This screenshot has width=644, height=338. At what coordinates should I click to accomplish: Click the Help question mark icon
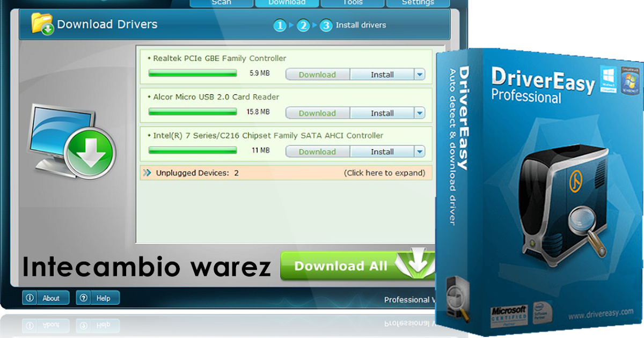84,297
